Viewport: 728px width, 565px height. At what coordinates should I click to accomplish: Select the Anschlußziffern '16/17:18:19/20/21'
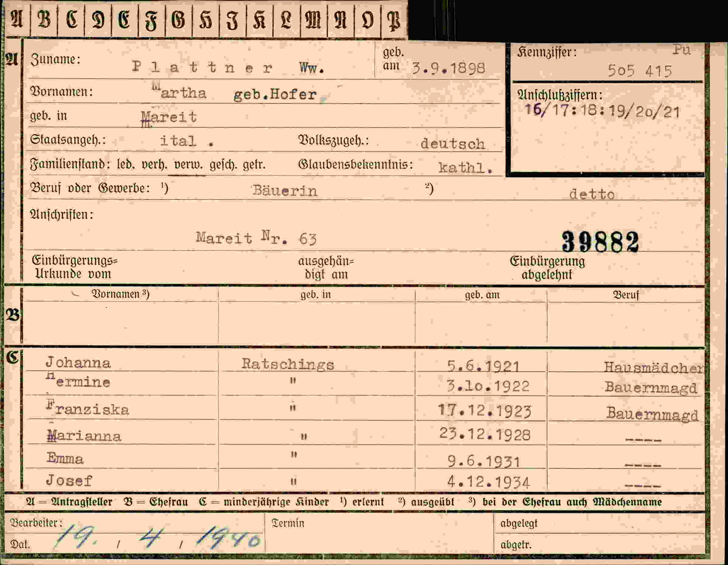[602, 111]
